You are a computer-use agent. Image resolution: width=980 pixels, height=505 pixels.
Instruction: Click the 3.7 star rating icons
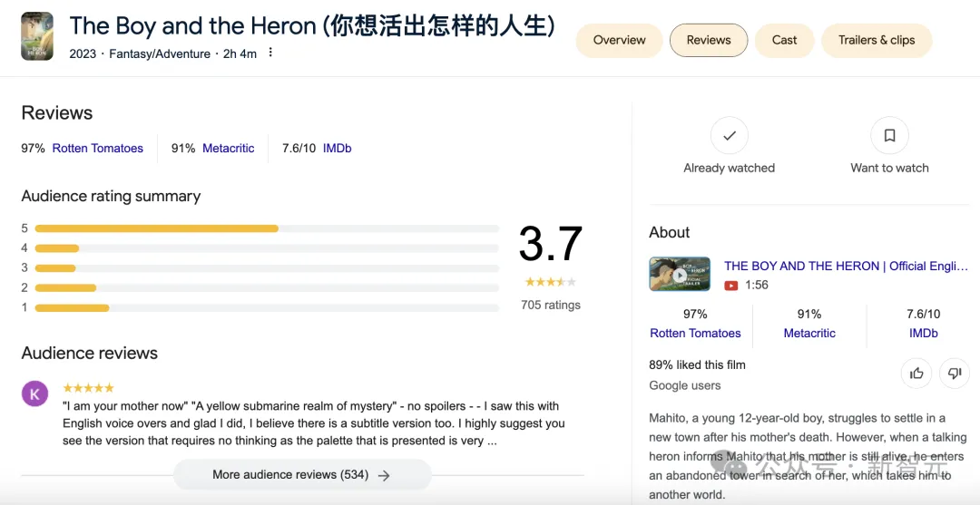pyautogui.click(x=550, y=283)
